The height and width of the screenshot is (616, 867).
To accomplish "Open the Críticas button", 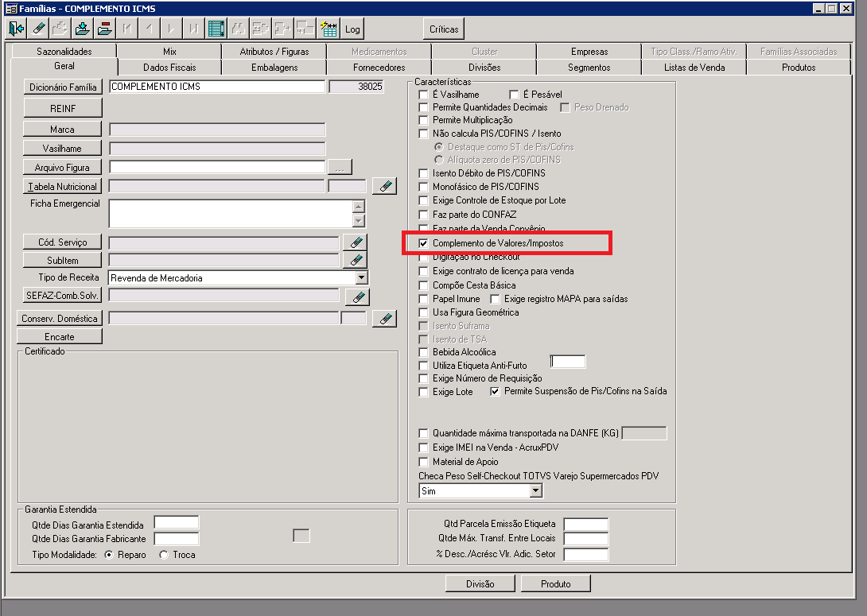I will tap(444, 29).
